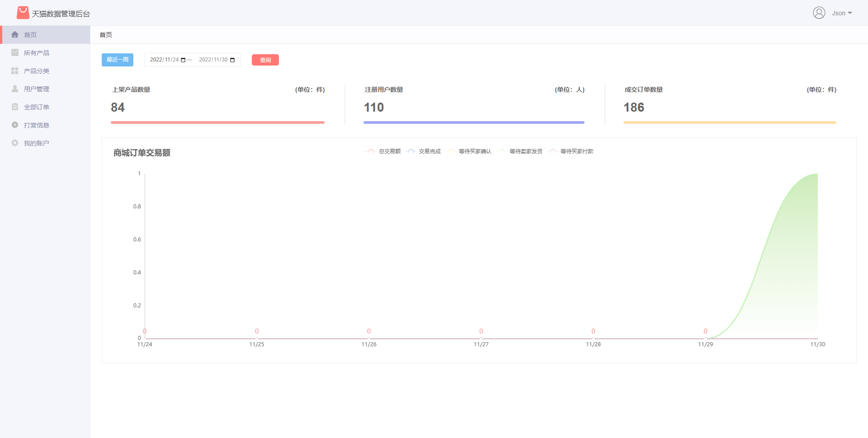Click the 11/25 x-axis label
Image resolution: width=868 pixels, height=438 pixels.
click(257, 344)
